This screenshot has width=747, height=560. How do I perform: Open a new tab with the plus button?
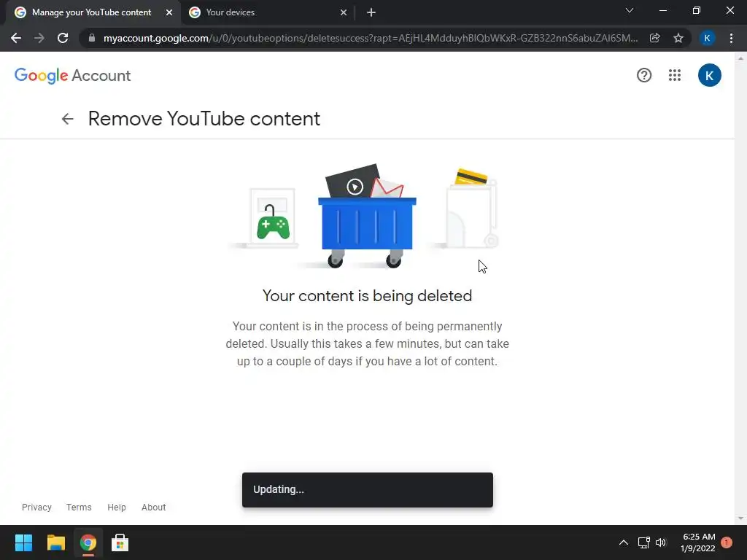(x=371, y=12)
